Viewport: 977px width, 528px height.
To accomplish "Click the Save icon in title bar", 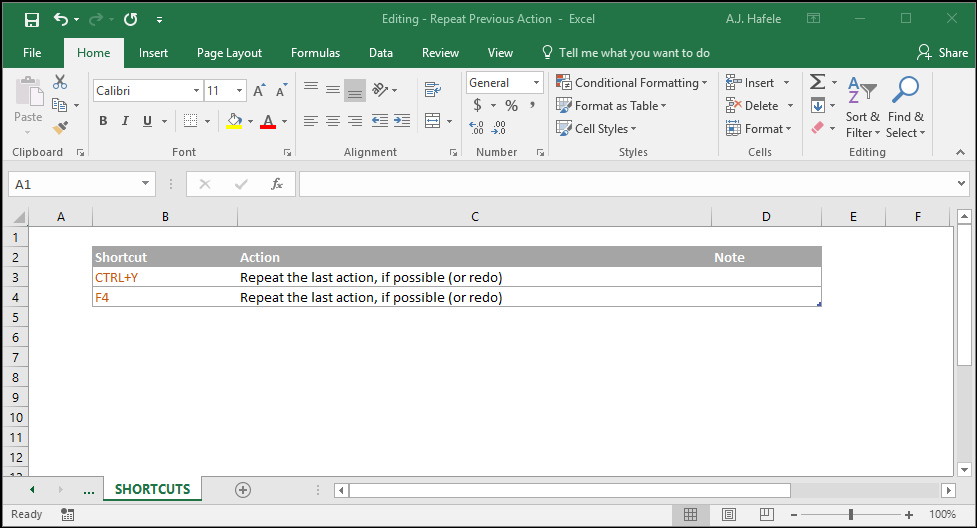I will [x=32, y=19].
